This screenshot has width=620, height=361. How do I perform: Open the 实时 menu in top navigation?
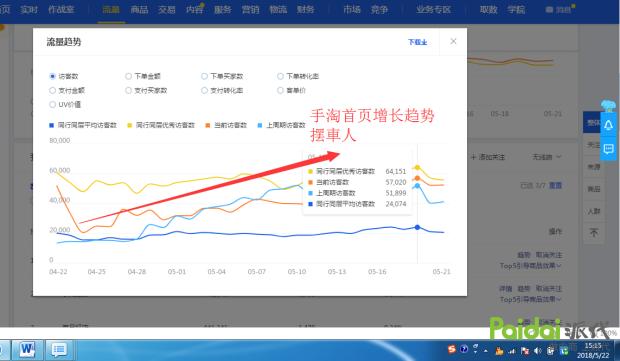tap(29, 9)
